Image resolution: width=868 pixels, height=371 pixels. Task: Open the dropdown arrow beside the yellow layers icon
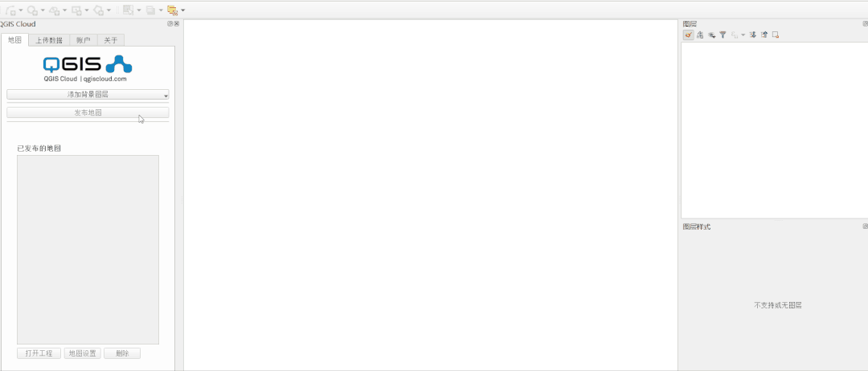click(182, 10)
